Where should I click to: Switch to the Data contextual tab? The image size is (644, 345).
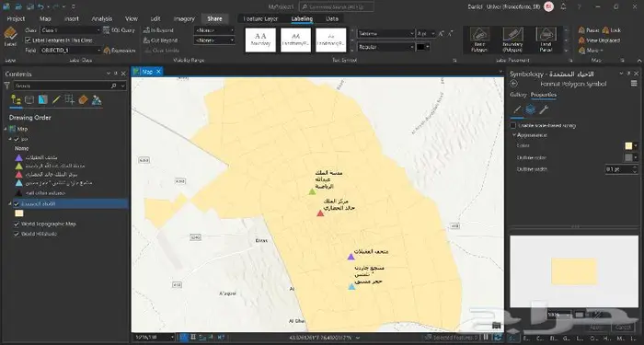tap(332, 18)
